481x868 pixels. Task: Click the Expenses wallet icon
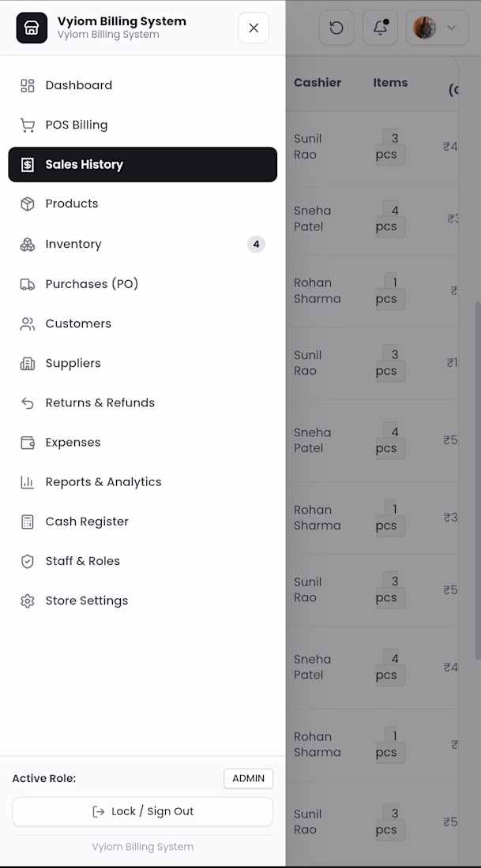pos(27,443)
